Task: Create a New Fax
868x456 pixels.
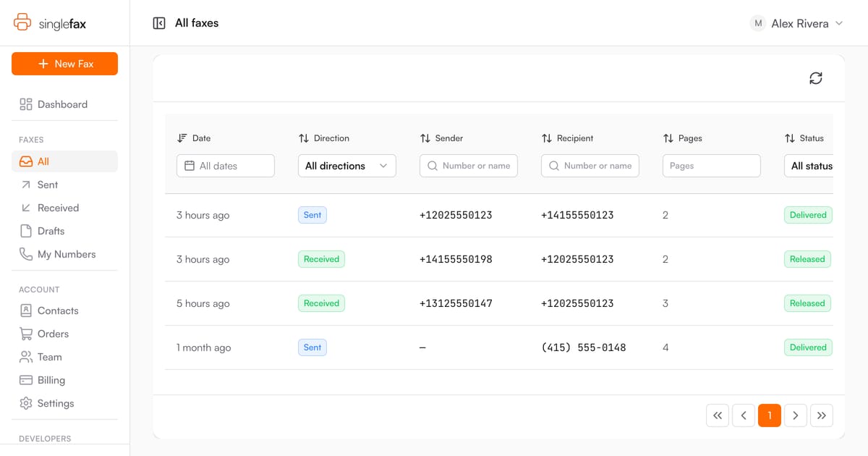Action: [64, 64]
